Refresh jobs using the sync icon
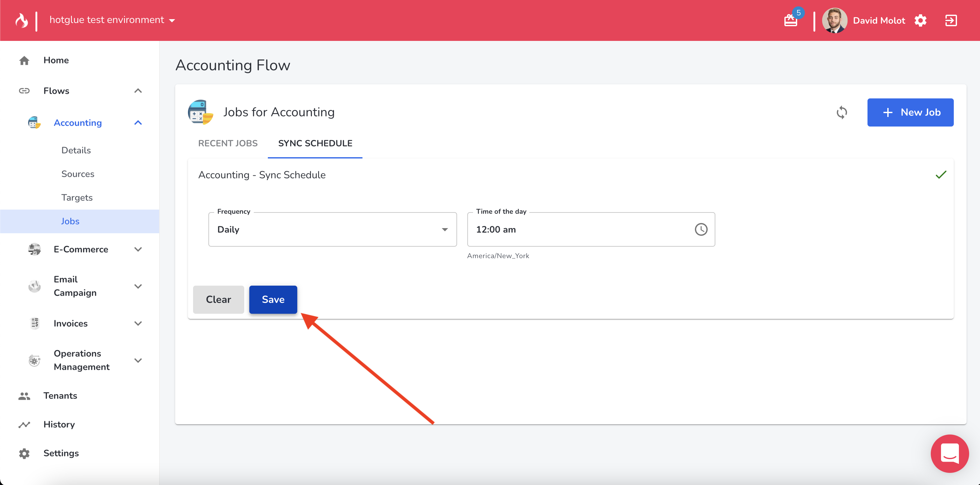 click(842, 112)
